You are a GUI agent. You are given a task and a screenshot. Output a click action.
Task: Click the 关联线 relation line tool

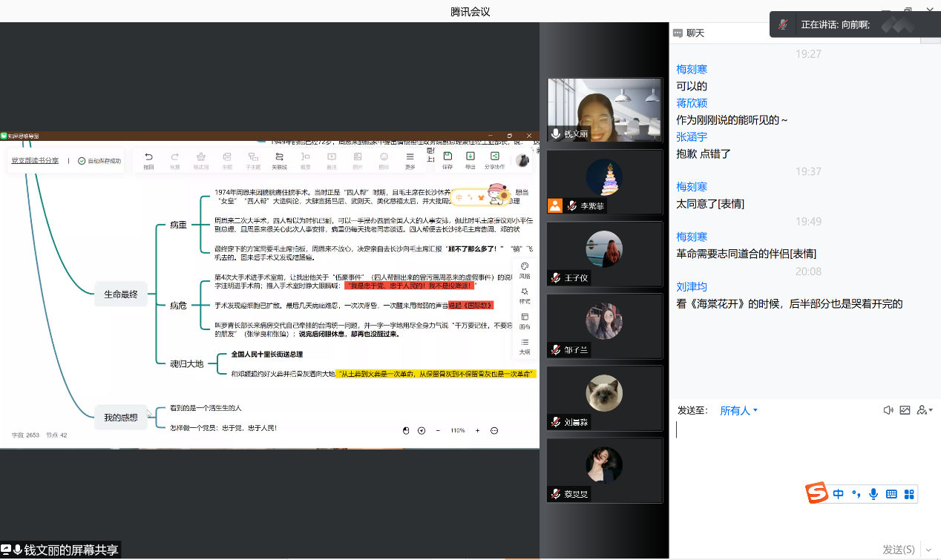[279, 158]
